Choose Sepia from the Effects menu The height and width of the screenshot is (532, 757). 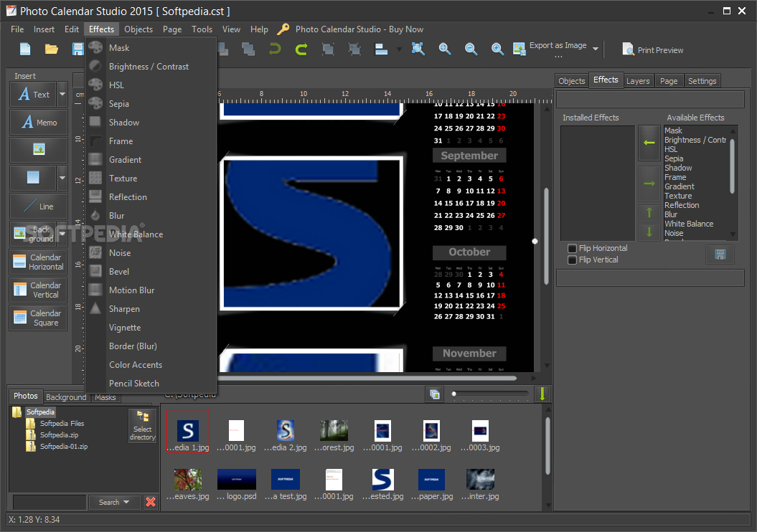(119, 104)
